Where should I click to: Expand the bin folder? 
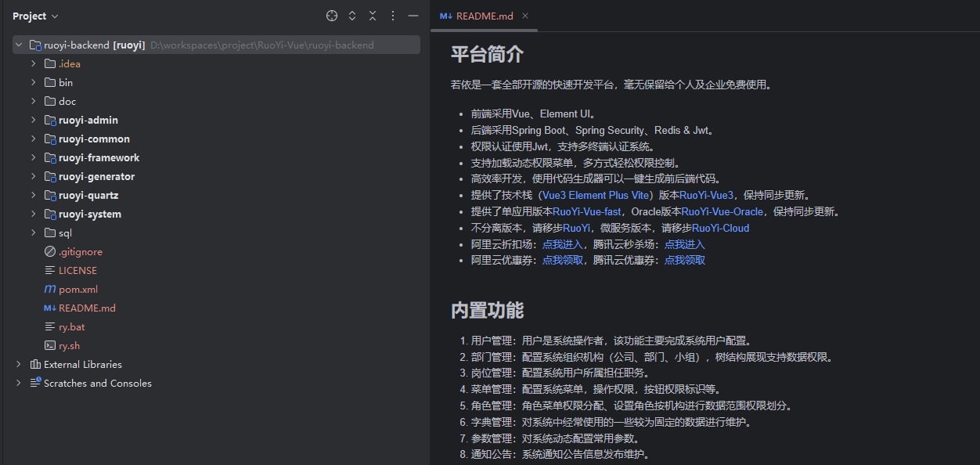click(x=34, y=83)
